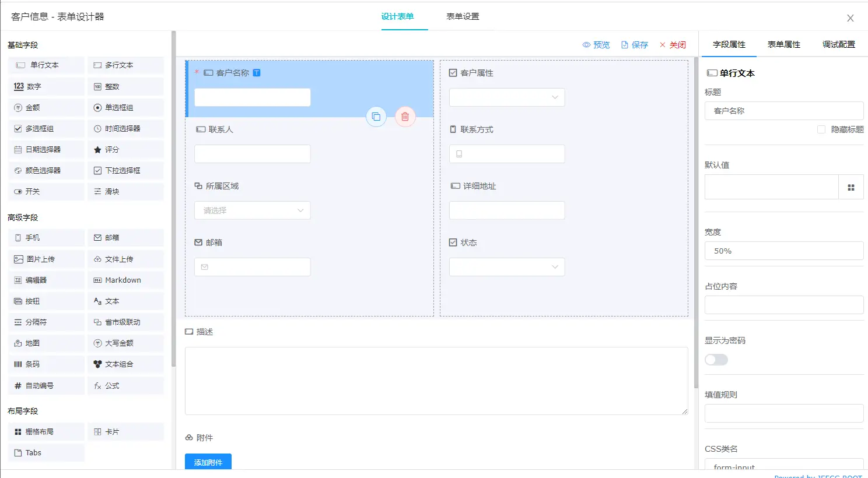Switch to 表单设置 tab
The height and width of the screenshot is (478, 868).
point(463,16)
